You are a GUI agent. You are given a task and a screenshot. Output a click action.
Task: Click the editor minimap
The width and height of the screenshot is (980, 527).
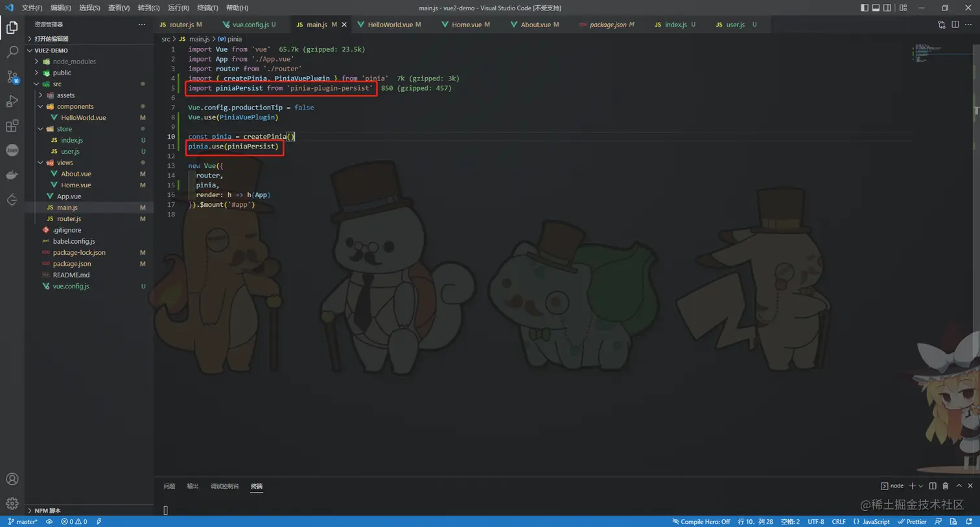[942, 53]
